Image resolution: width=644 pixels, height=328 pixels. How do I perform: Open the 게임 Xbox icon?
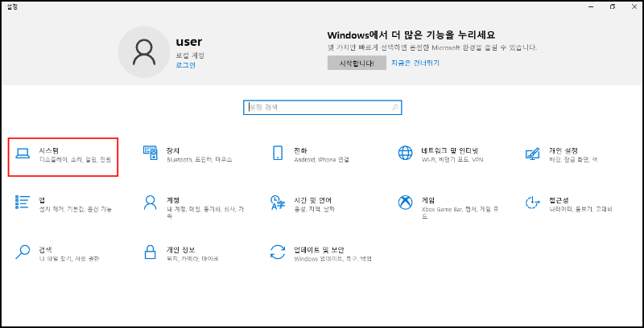click(406, 202)
